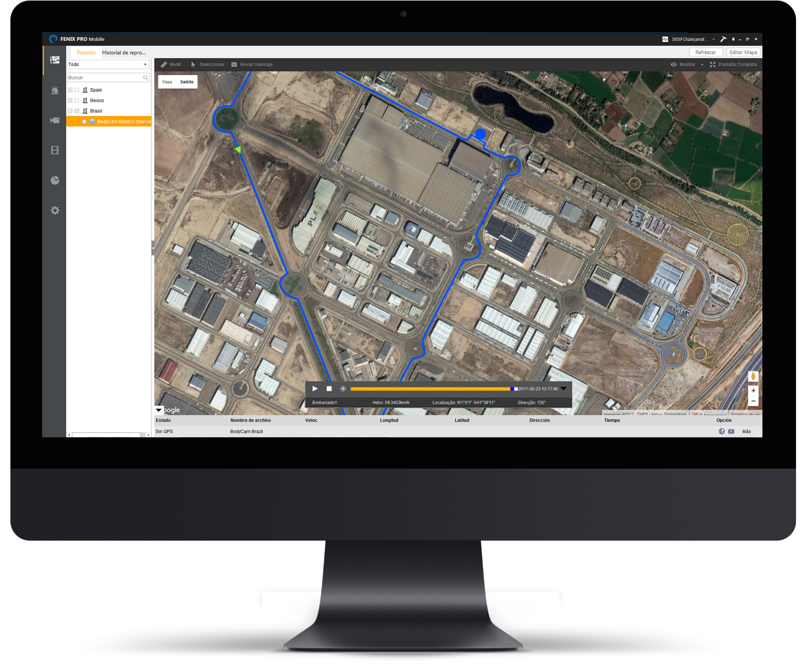
Task: Switch to Historial de repro tab
Action: click(x=124, y=52)
